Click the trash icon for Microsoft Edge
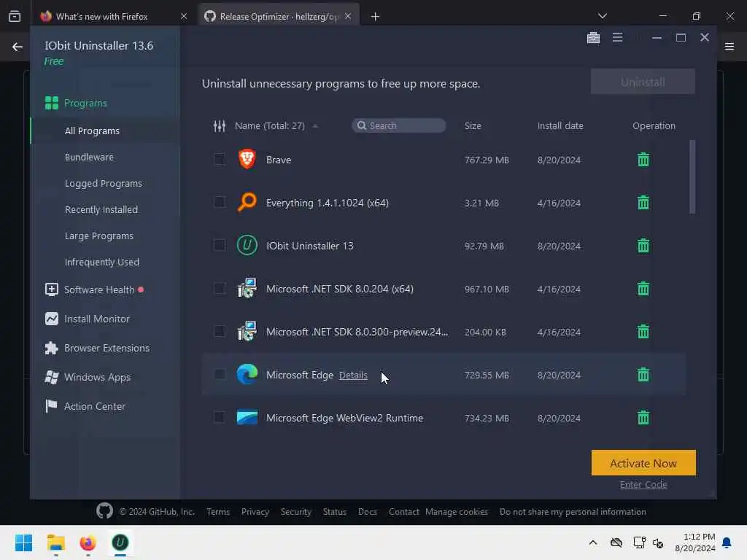This screenshot has height=560, width=747. (643, 375)
